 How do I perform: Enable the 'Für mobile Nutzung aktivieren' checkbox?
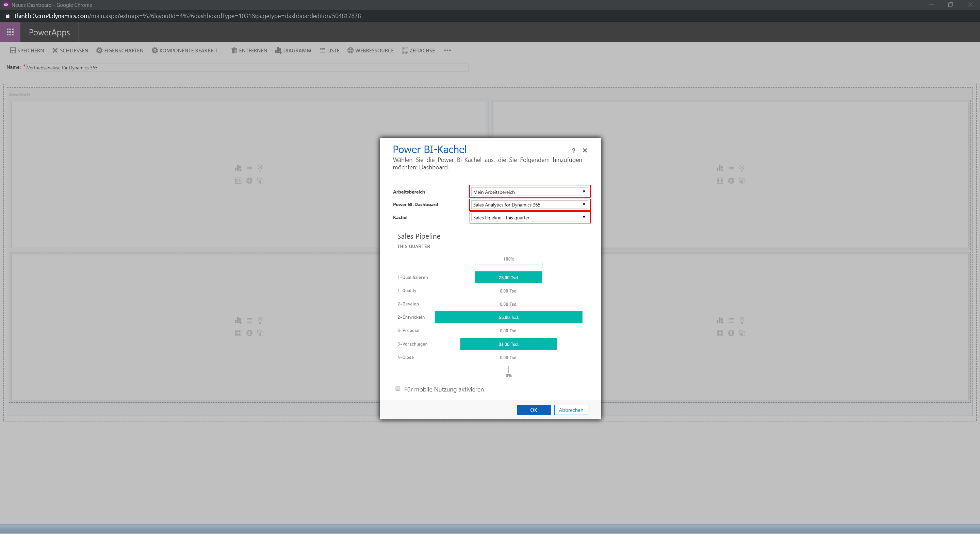[x=398, y=388]
